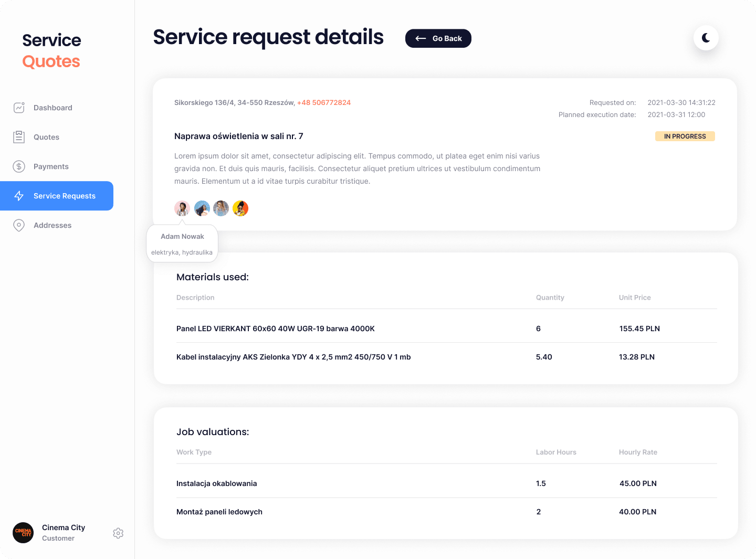This screenshot has height=559, width=756.
Task: Click the Dashboard chart icon in sidebar
Action: click(19, 108)
